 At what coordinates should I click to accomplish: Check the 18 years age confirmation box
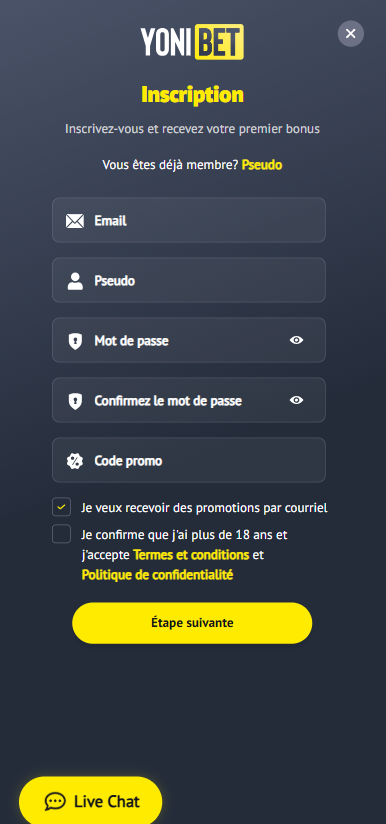(x=61, y=534)
